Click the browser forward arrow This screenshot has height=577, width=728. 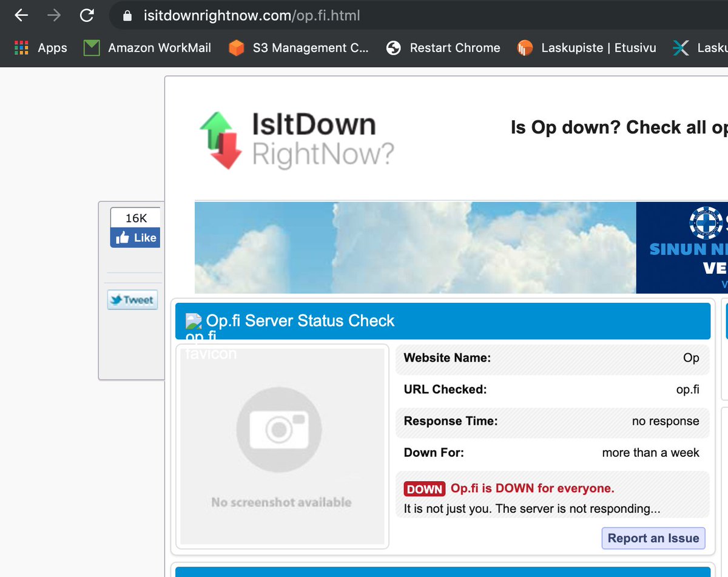point(54,15)
